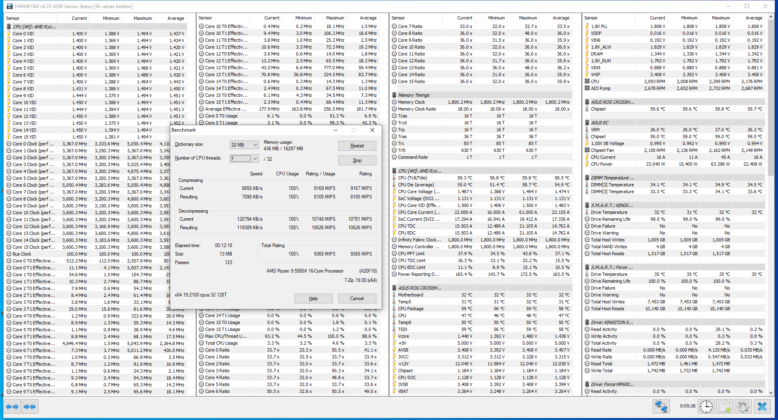Click the drive icon beside S.M.A.R.T.: KINGS header
This screenshot has width=778, height=420.
point(587,205)
